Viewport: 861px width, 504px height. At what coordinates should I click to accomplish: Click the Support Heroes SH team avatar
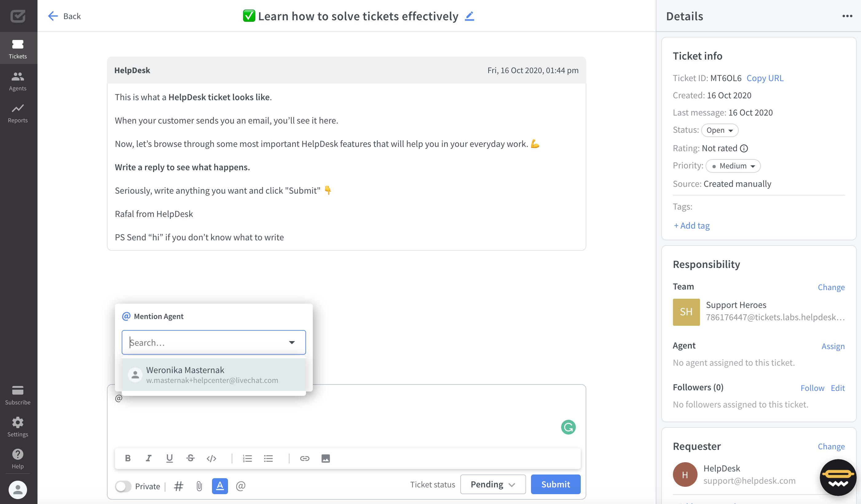[x=686, y=312]
